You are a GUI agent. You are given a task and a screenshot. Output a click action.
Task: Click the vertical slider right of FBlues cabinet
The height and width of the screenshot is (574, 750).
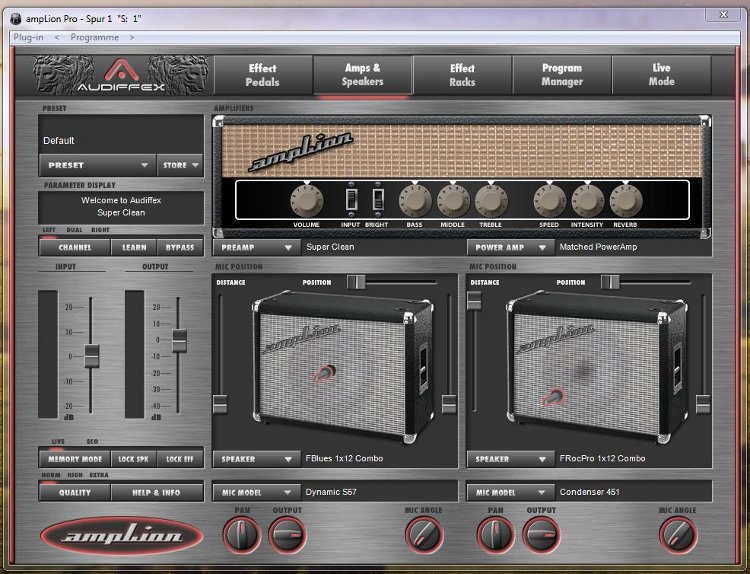coord(449,404)
